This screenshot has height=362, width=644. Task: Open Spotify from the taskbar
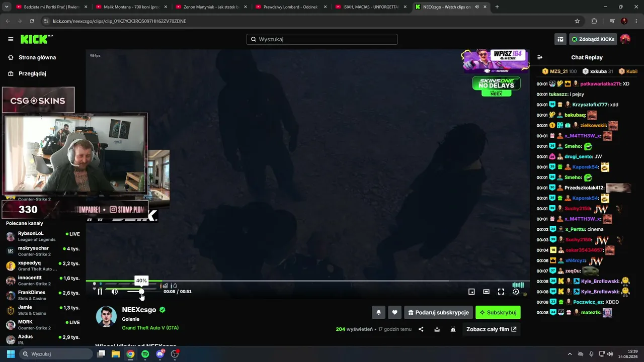tap(145, 354)
